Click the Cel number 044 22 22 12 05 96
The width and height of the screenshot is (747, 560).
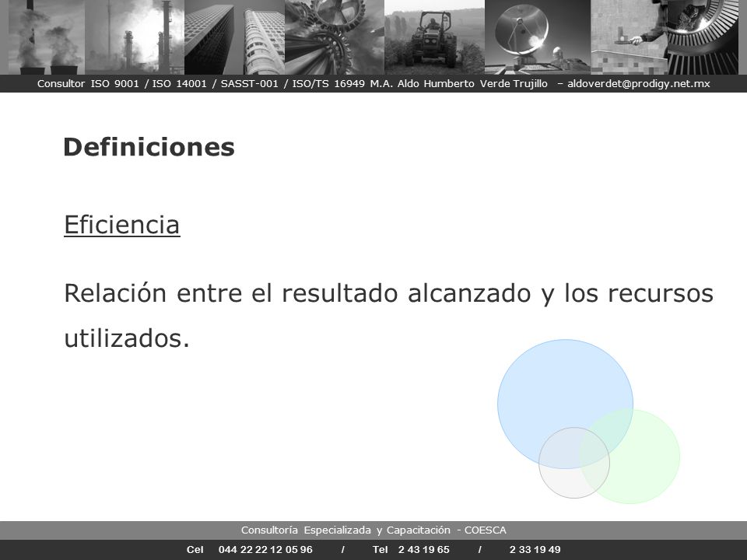265,550
